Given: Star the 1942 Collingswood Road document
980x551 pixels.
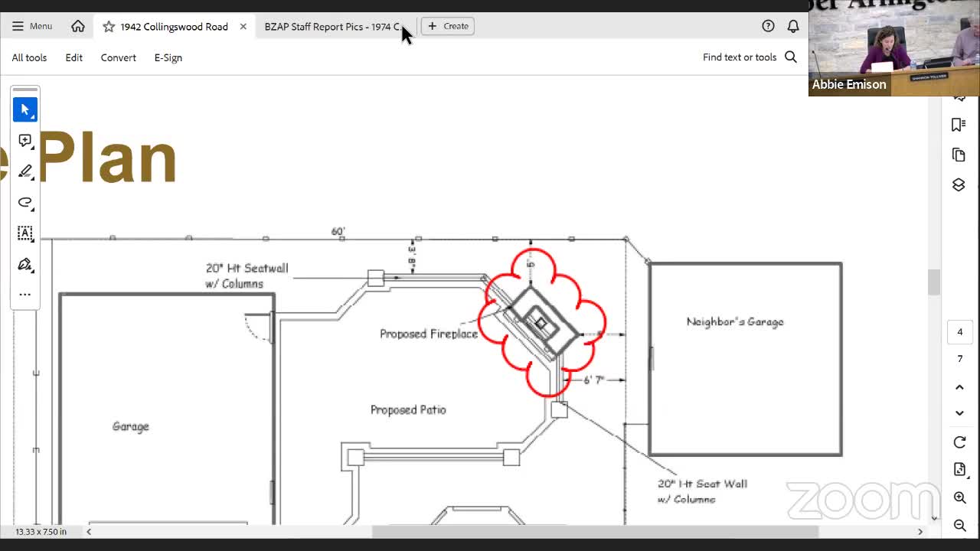Looking at the screenshot, I should pyautogui.click(x=109, y=27).
